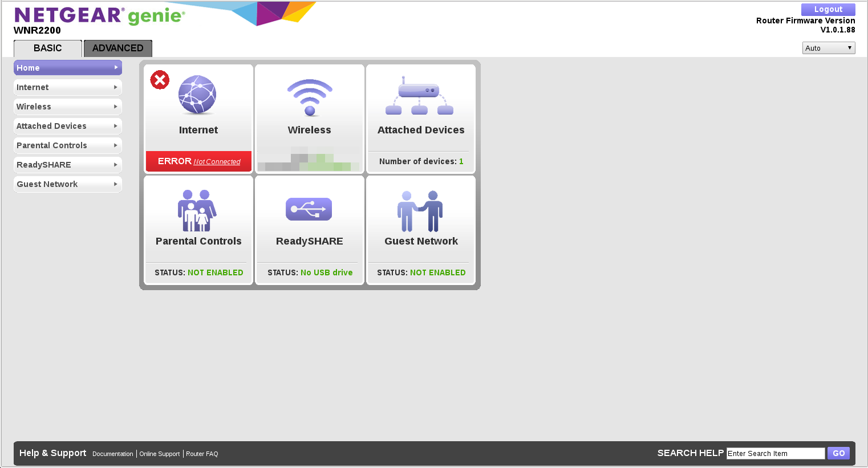
Task: Select Guest Network in the sidebar
Action: click(x=68, y=184)
